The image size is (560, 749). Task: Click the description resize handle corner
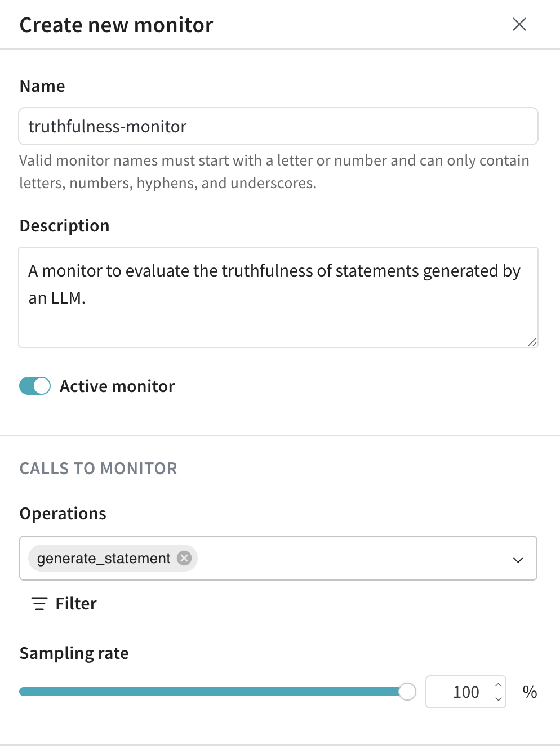point(532,342)
